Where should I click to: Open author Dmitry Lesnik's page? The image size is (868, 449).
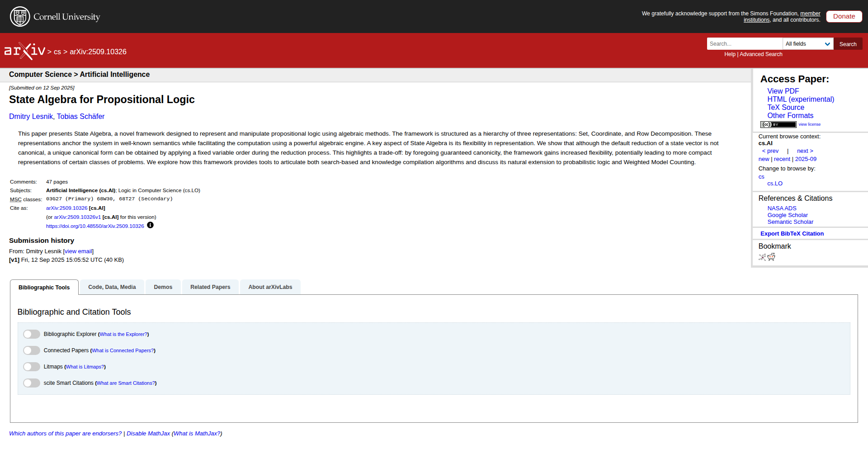coord(31,117)
